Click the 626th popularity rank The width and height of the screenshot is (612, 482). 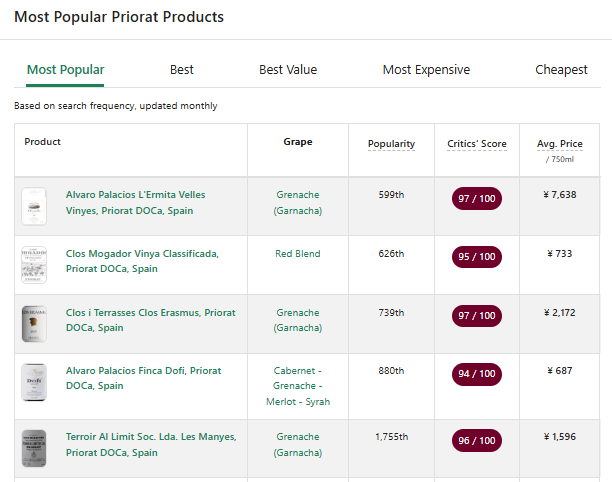pyautogui.click(x=391, y=254)
